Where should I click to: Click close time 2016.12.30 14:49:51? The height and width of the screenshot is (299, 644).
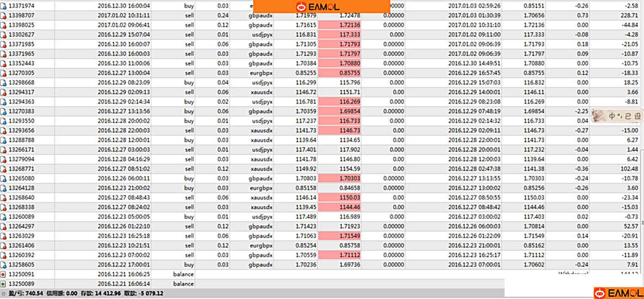[474, 63]
